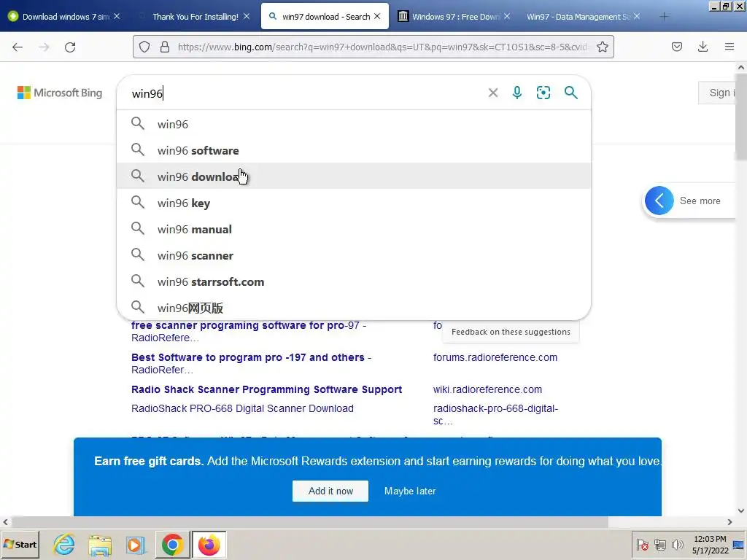Open Windows Media Player from taskbar
Image resolution: width=747 pixels, height=560 pixels.
136,545
